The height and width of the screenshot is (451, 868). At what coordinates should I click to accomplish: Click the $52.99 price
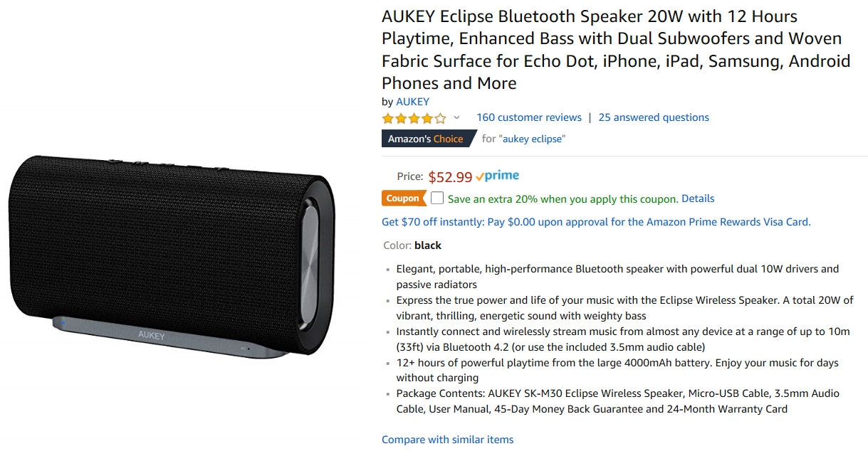[450, 177]
